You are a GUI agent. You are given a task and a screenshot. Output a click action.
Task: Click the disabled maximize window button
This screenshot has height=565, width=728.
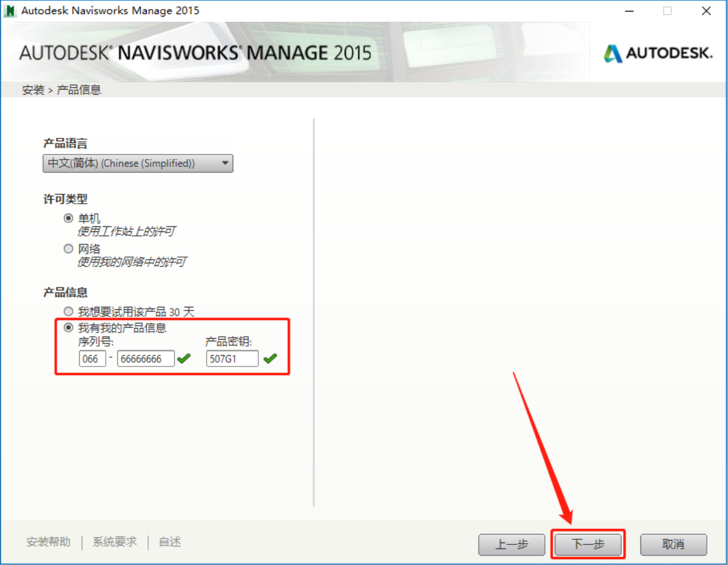click(667, 11)
